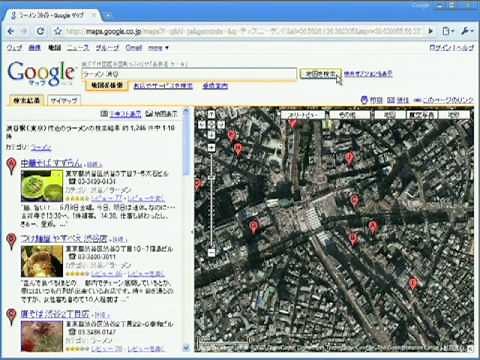
Task: Open the 検索結果 results tab
Action: click(x=26, y=100)
